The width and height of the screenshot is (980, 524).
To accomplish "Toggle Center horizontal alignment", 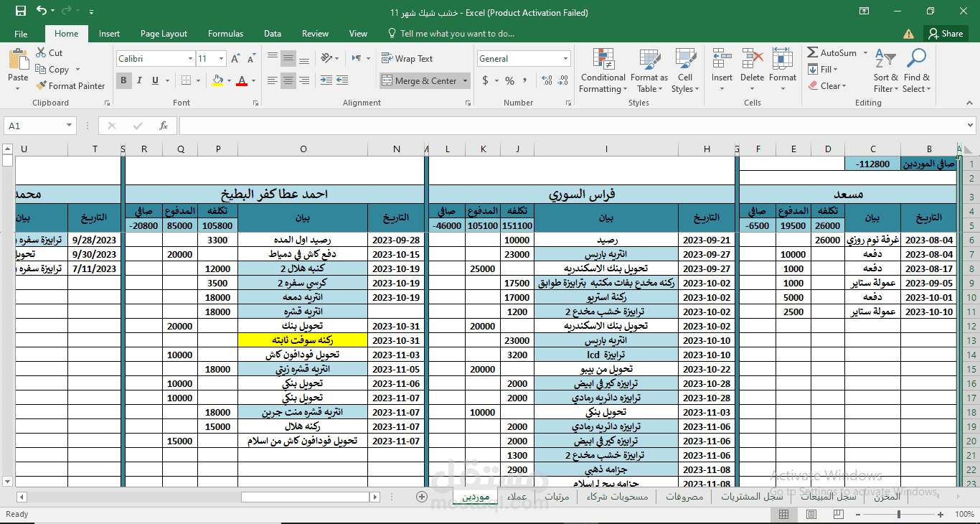I will [288, 80].
